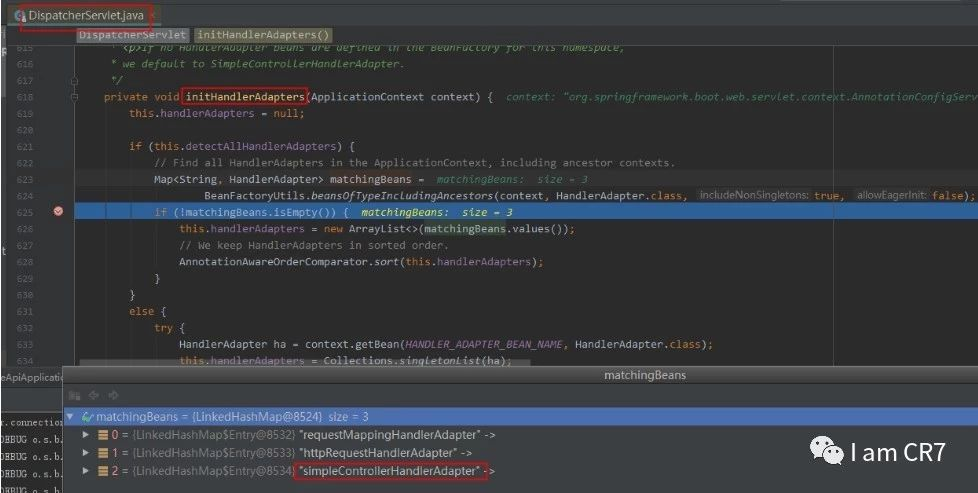This screenshot has height=493, width=978.
Task: Click the allowEagerInit parameter hint
Action: click(x=891, y=195)
